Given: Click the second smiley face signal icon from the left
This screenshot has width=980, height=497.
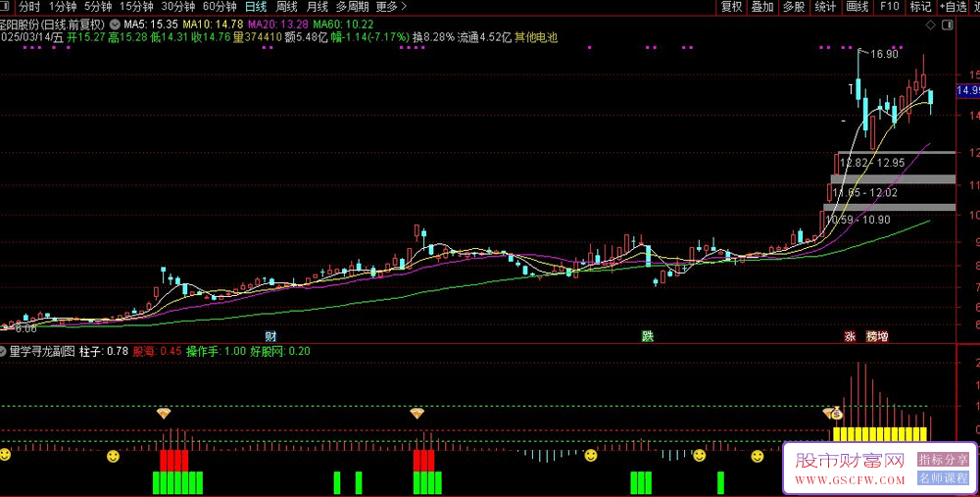Looking at the screenshot, I should [113, 457].
